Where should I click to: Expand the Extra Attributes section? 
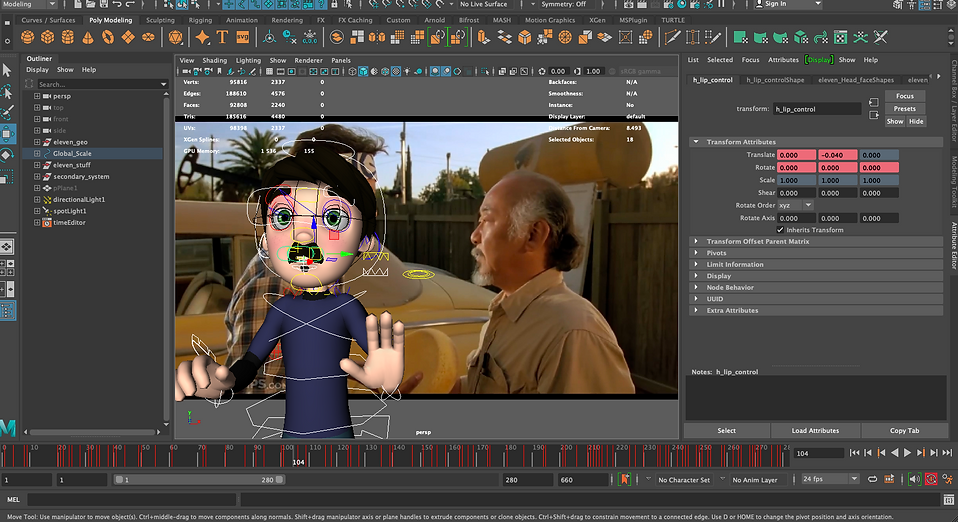696,311
